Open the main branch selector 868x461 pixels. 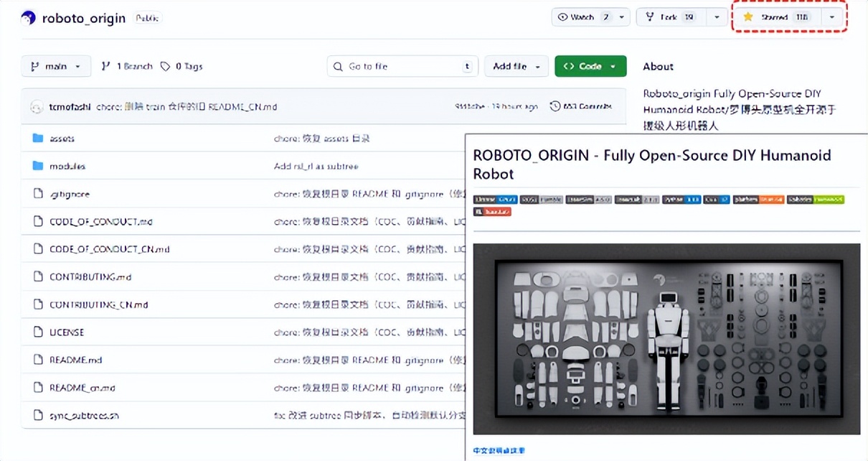point(56,66)
